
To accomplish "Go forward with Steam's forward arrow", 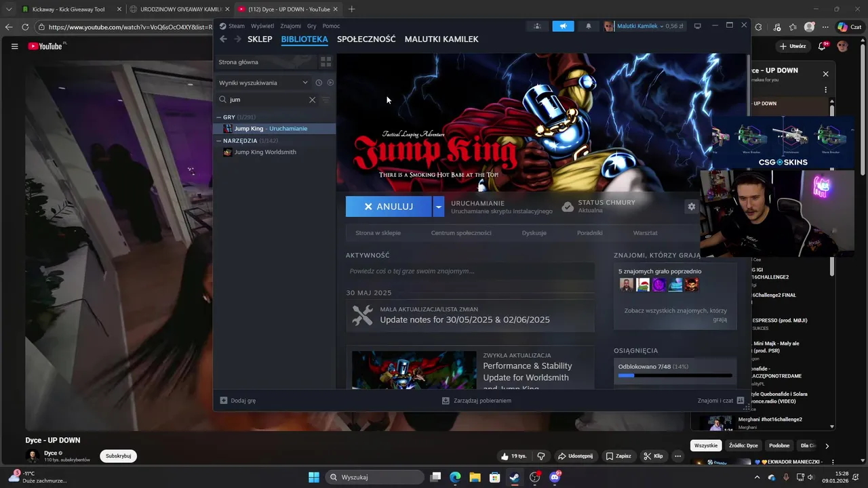I will coord(237,39).
